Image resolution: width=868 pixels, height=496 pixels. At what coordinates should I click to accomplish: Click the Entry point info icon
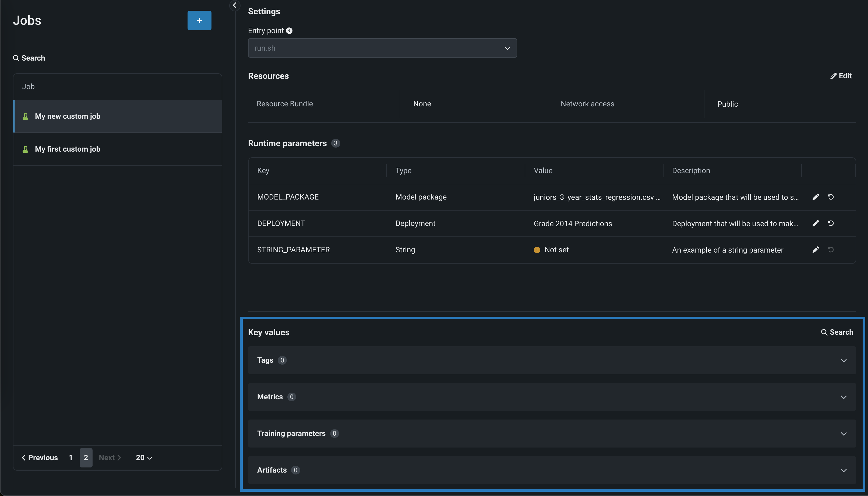(289, 31)
